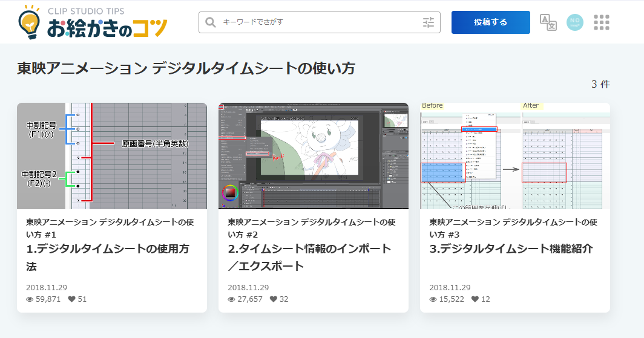
Task: Click the page heading 東映アニメーション デジタルタイムシートの使い方
Action: point(186,68)
